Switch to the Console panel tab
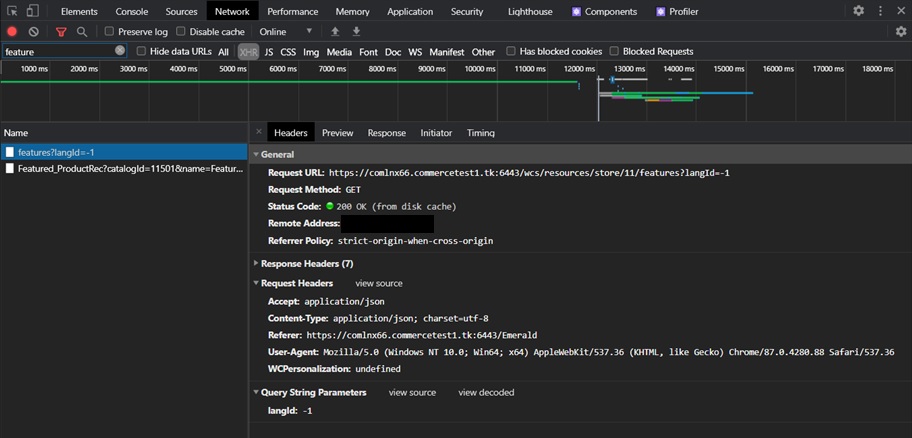Image resolution: width=912 pixels, height=438 pixels. click(x=131, y=12)
